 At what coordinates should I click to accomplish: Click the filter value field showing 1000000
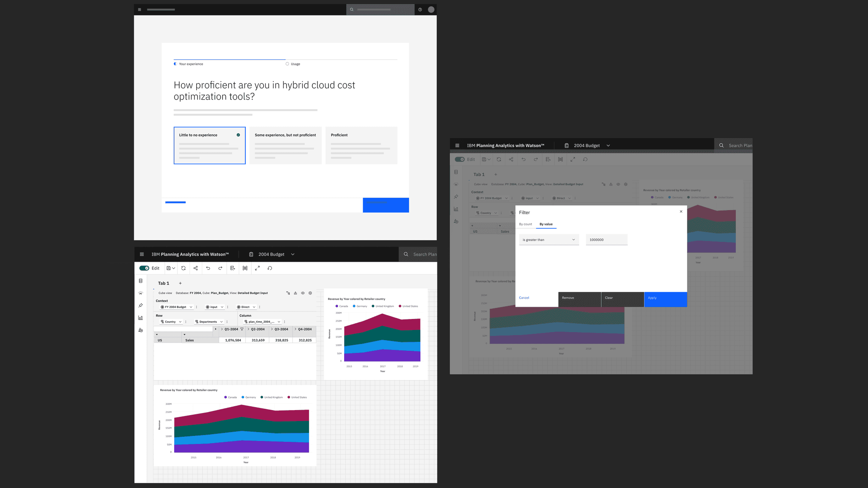[x=606, y=240]
